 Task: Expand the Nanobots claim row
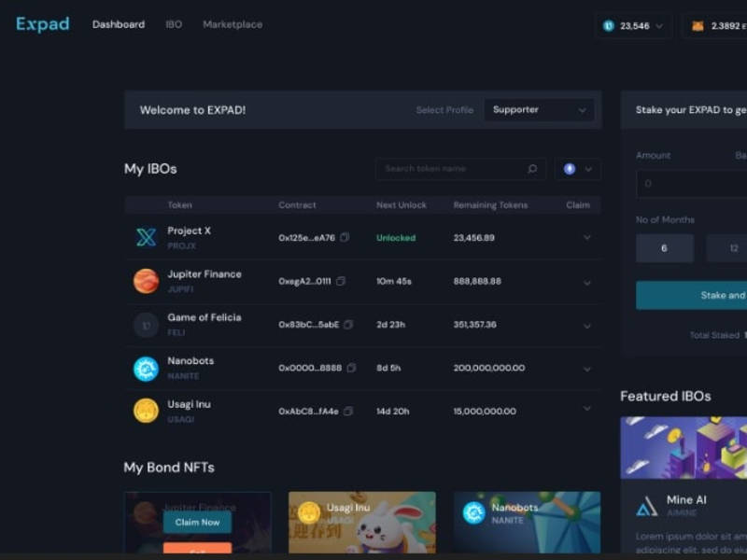click(587, 369)
